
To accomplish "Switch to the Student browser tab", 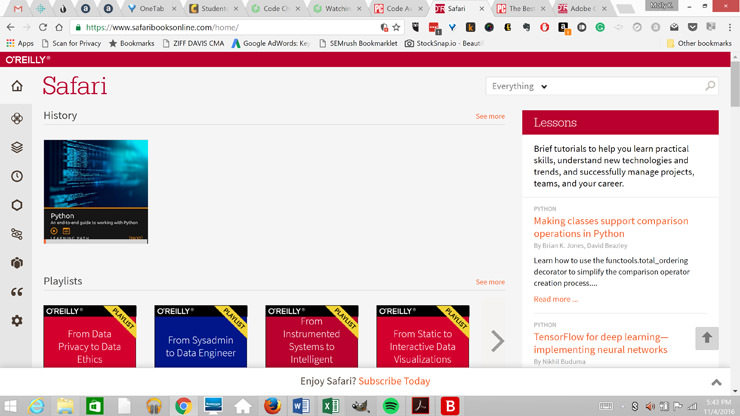I will click(x=213, y=8).
